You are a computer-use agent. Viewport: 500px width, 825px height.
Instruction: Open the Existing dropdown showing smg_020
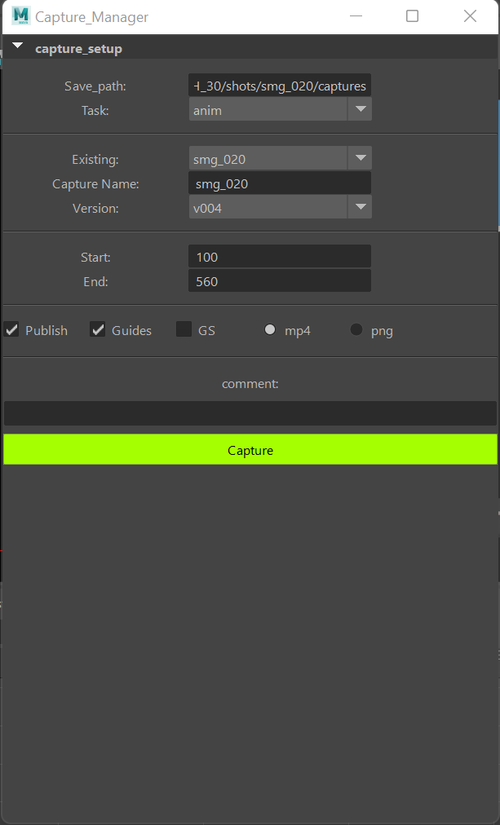[x=280, y=159]
